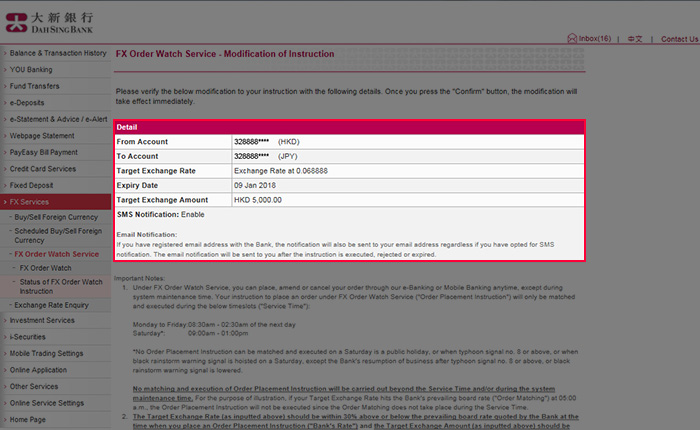The width and height of the screenshot is (700, 430).
Task: Open the Contact Us link
Action: [679, 39]
